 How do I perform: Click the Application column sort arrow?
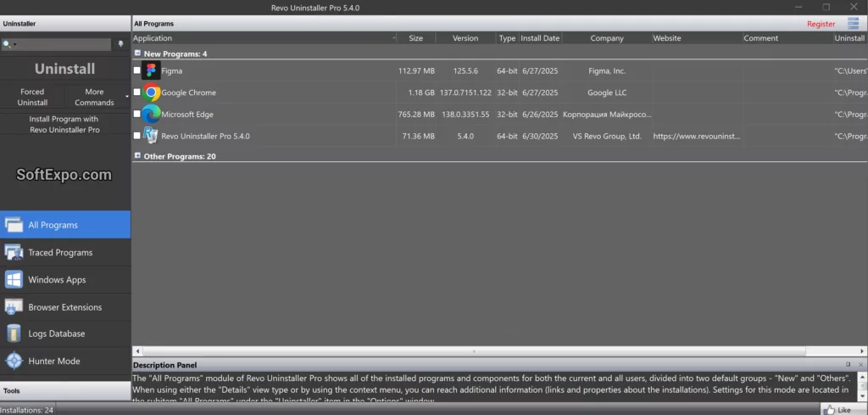tap(394, 38)
